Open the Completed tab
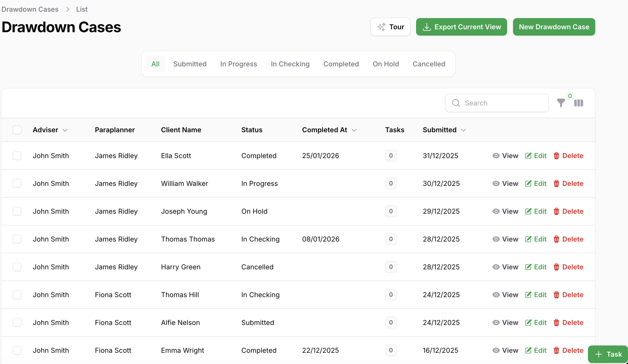Image resolution: width=628 pixels, height=364 pixels. (x=341, y=64)
